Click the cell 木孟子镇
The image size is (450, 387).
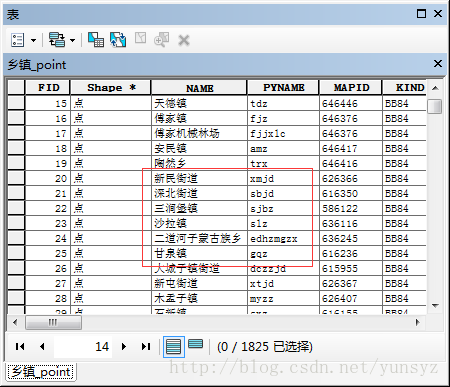click(199, 298)
